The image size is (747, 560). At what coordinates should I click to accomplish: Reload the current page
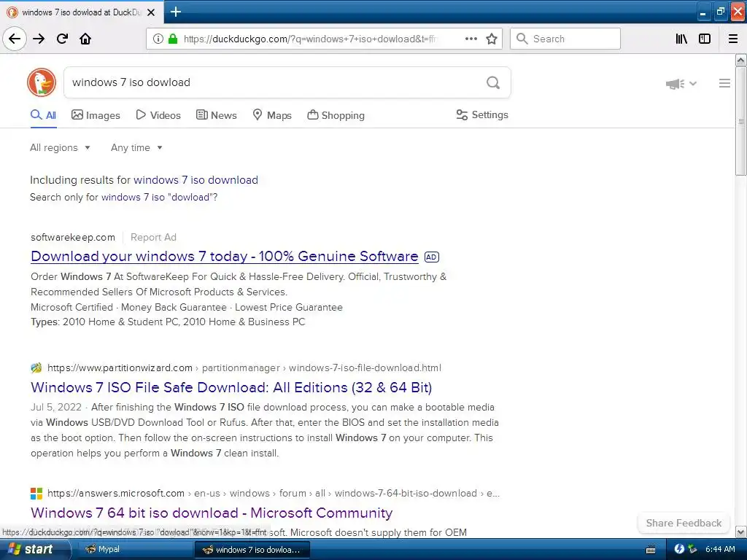(x=63, y=39)
